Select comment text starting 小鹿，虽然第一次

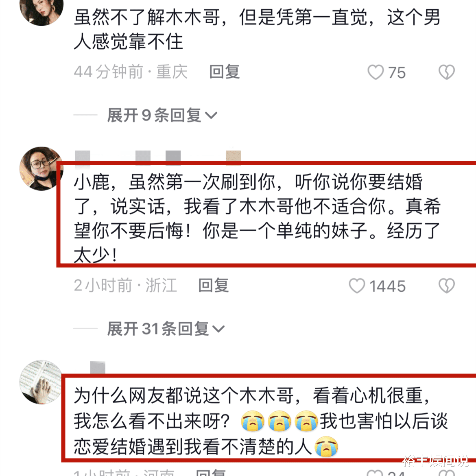[258, 218]
